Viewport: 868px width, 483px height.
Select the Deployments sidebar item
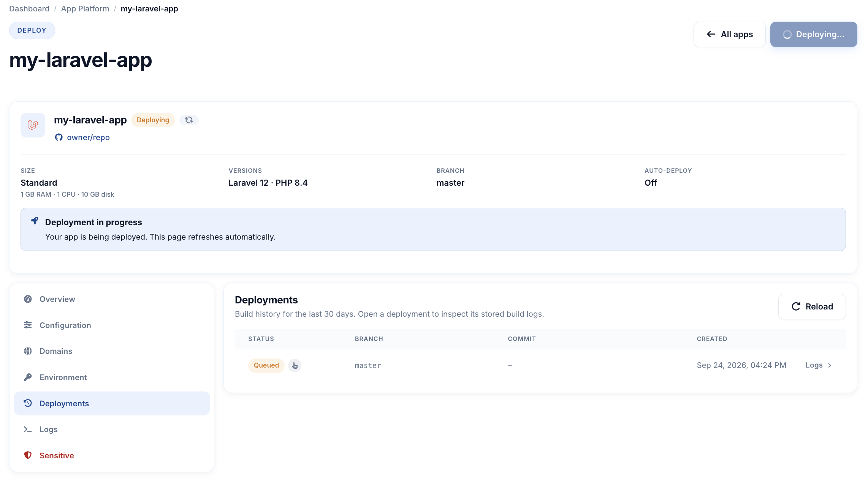tap(112, 403)
